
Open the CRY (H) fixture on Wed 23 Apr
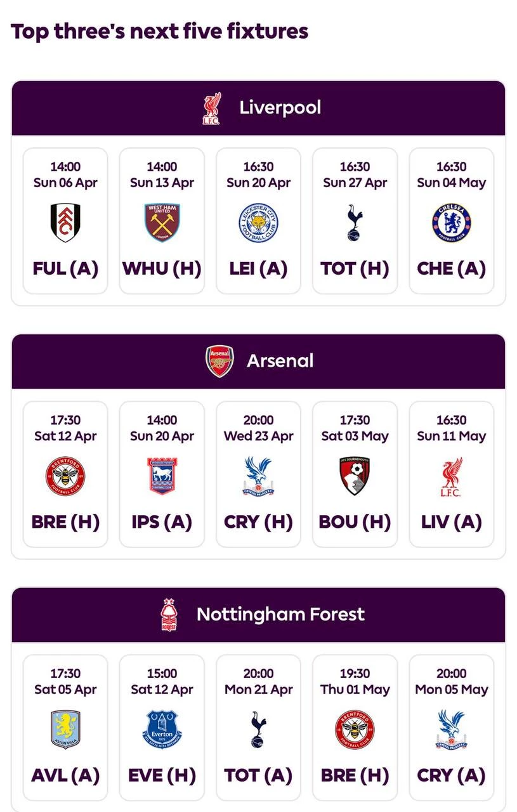pos(258,474)
